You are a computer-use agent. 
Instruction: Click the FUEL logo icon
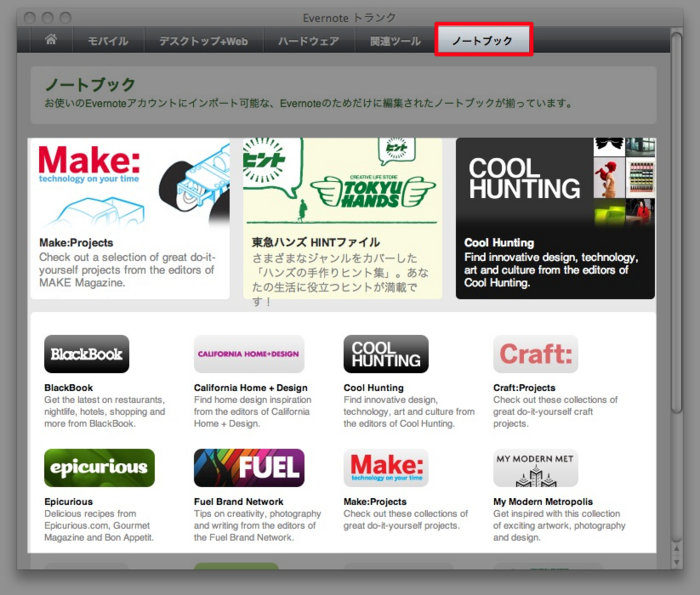pyautogui.click(x=249, y=468)
